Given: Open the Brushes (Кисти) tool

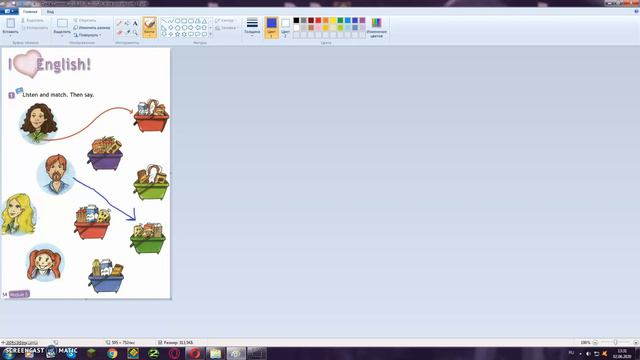Looking at the screenshot, I should click(149, 27).
